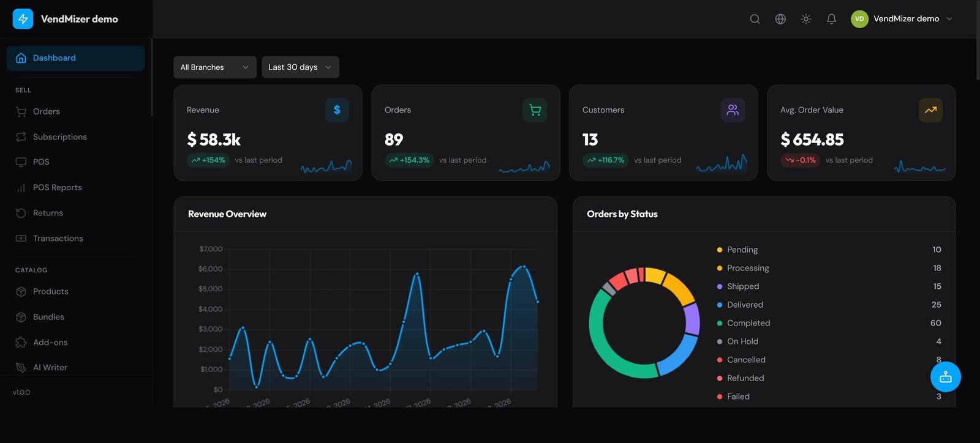This screenshot has width=980, height=443.
Task: Click the Subscriptions repeat icon
Action: [x=21, y=137]
